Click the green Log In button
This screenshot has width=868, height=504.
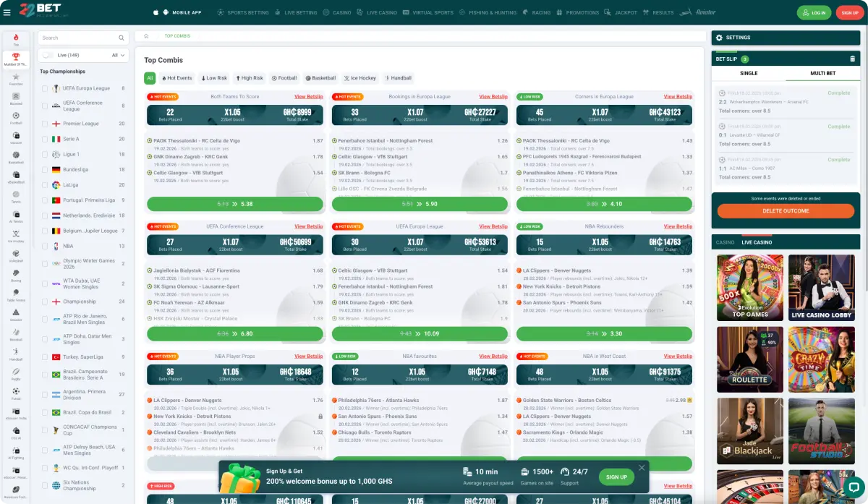click(x=814, y=12)
